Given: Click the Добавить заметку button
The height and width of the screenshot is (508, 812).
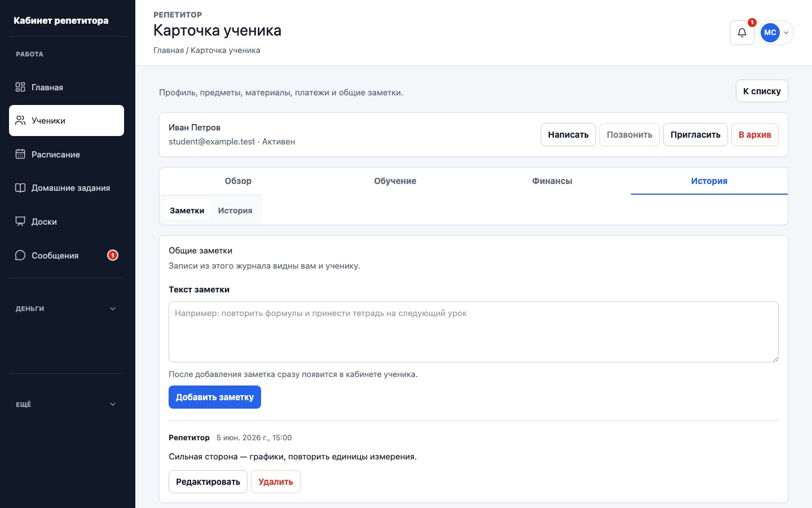Looking at the screenshot, I should coord(215,397).
